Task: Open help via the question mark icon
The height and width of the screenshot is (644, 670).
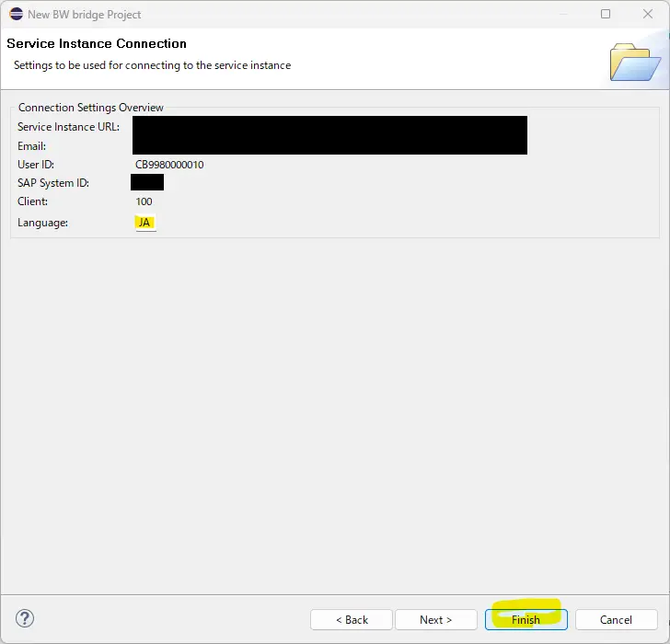Action: 25,618
